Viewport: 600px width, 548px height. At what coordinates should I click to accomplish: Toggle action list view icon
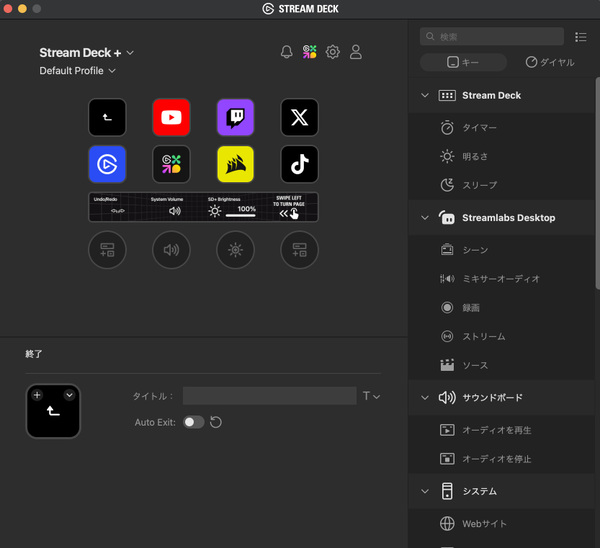(x=580, y=37)
